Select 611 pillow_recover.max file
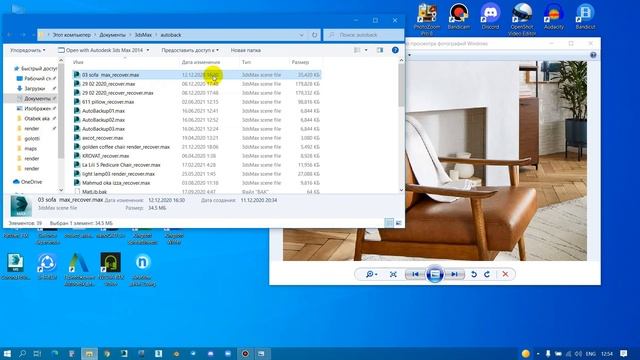640x360 pixels. tap(197, 102)
